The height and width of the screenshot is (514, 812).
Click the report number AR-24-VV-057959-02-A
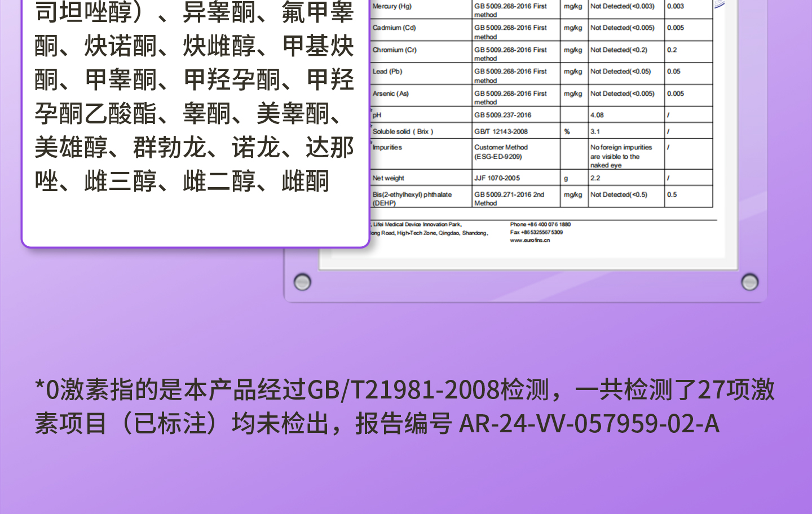[589, 424]
